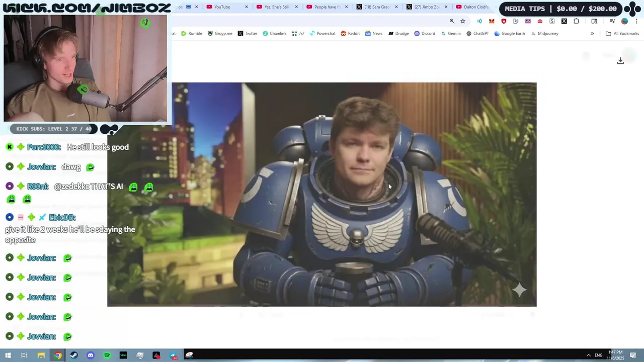Open the Powerchat bookmark
Image resolution: width=644 pixels, height=362 pixels.
pyautogui.click(x=323, y=34)
